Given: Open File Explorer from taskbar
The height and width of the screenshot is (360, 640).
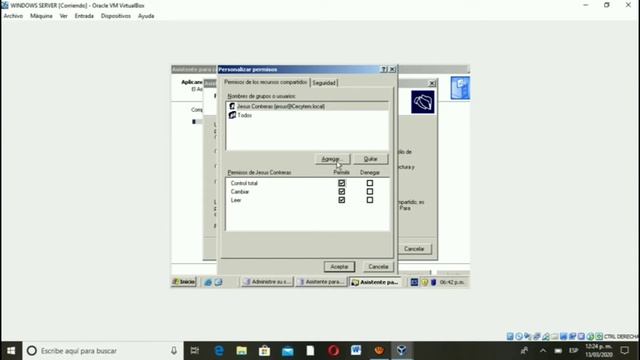Looking at the screenshot, I should [242, 351].
